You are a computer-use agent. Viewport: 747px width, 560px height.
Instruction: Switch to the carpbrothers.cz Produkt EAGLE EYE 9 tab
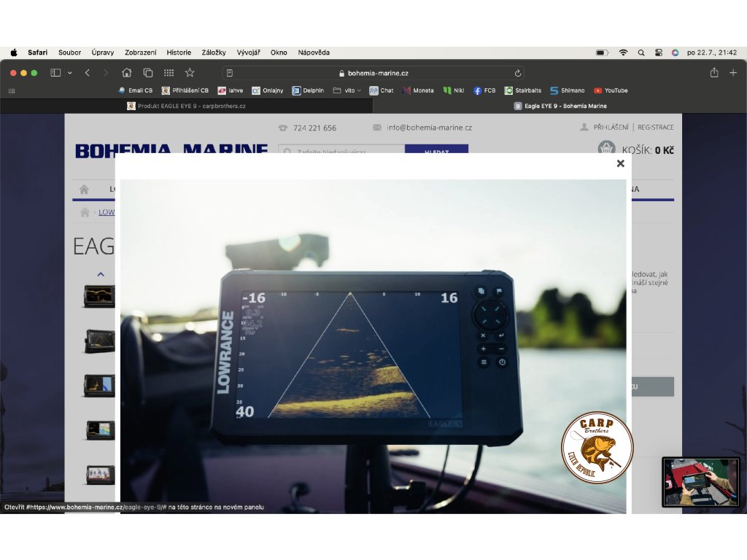[x=187, y=106]
